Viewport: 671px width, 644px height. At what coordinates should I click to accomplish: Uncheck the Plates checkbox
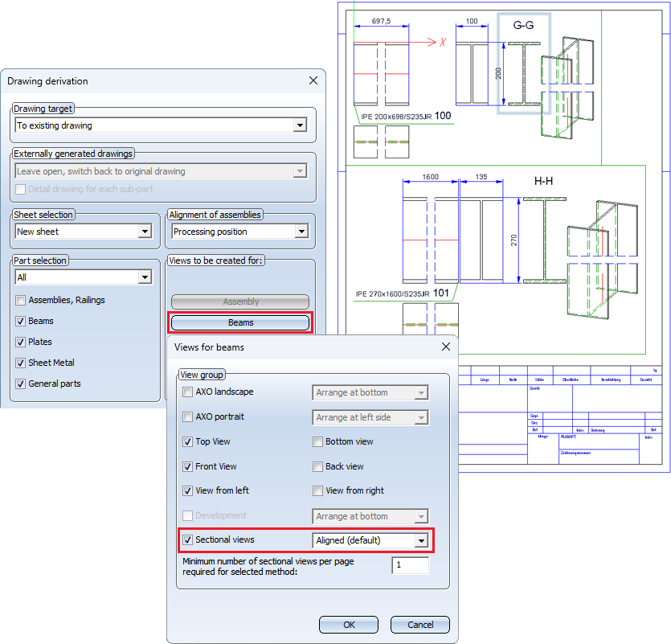pyautogui.click(x=21, y=343)
